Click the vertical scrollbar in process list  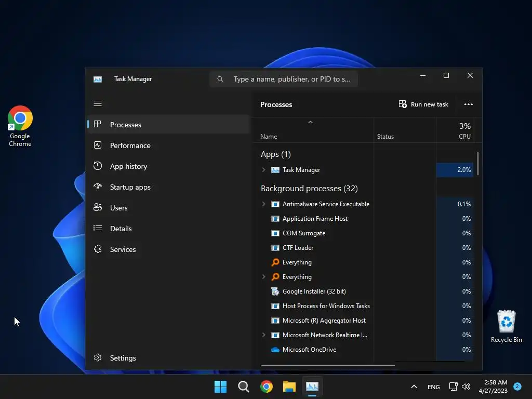point(478,164)
